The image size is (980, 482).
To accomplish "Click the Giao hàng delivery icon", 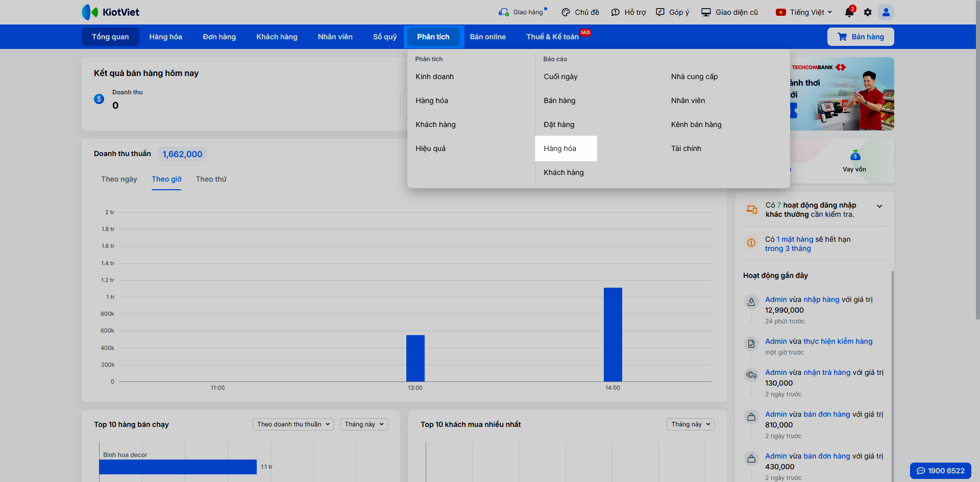I will click(504, 12).
